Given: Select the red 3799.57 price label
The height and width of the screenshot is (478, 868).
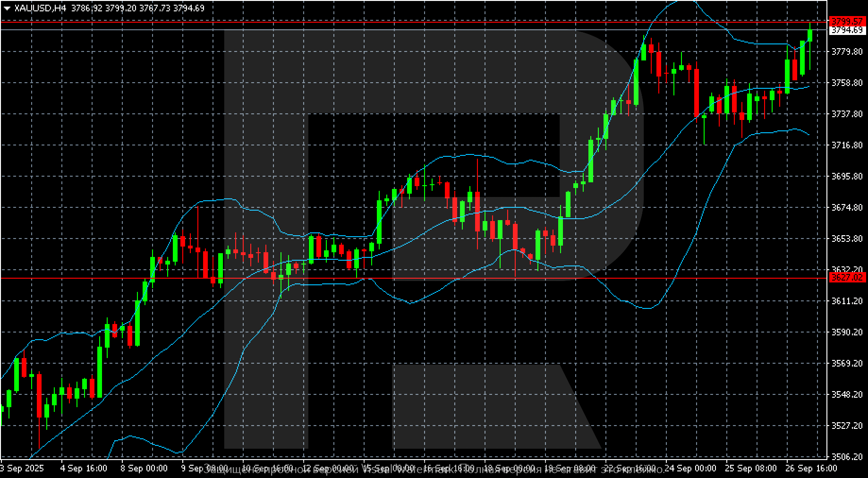Looking at the screenshot, I should coord(847,21).
